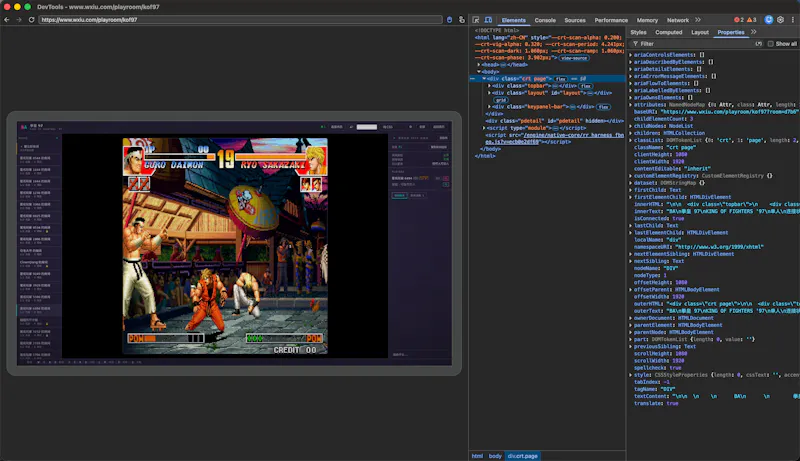Expand the attributes NamedNodeMap property
800x461 pixels.
pyautogui.click(x=631, y=105)
